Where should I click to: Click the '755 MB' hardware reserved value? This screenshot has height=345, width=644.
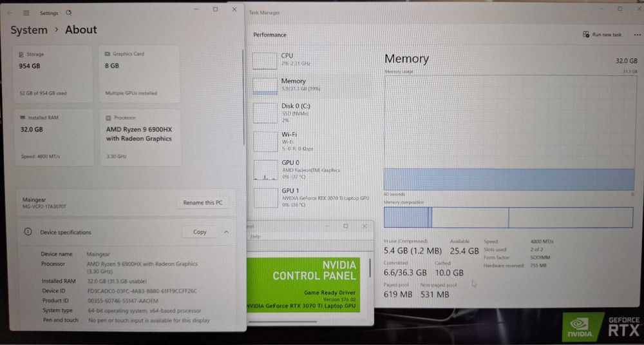(x=538, y=266)
